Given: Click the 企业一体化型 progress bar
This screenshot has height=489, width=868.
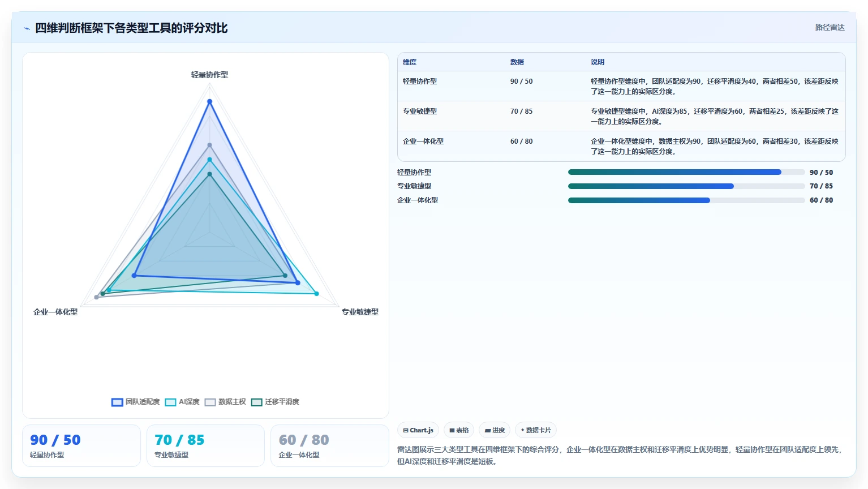Looking at the screenshot, I should click(686, 200).
